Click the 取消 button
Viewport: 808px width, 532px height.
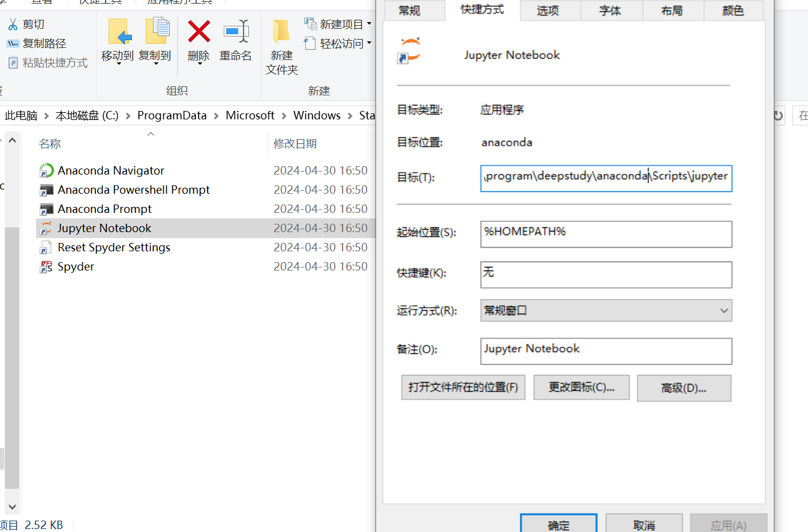(x=644, y=524)
